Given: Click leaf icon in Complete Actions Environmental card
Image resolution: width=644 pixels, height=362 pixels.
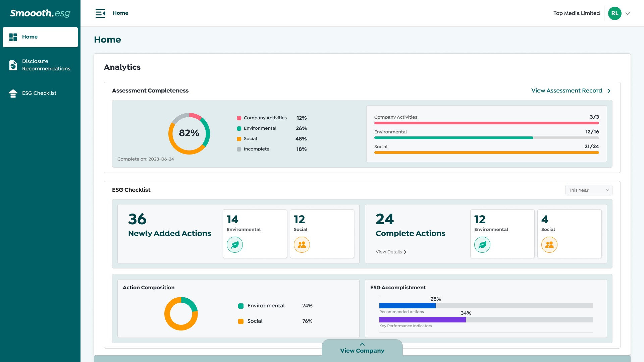Looking at the screenshot, I should 482,245.
